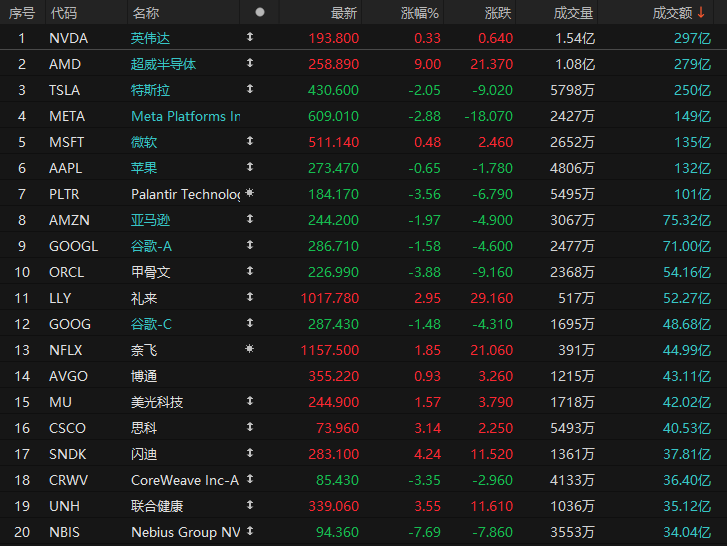Open the Meta Platforms stock link
This screenshot has width=727, height=546.
point(185,116)
